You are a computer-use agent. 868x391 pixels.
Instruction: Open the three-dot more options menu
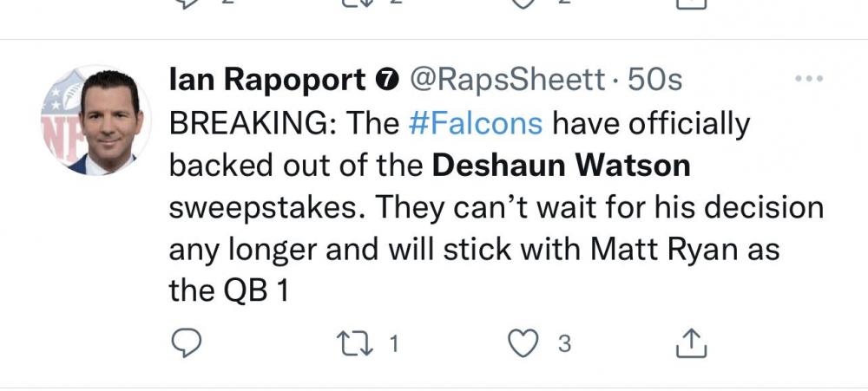tap(809, 80)
